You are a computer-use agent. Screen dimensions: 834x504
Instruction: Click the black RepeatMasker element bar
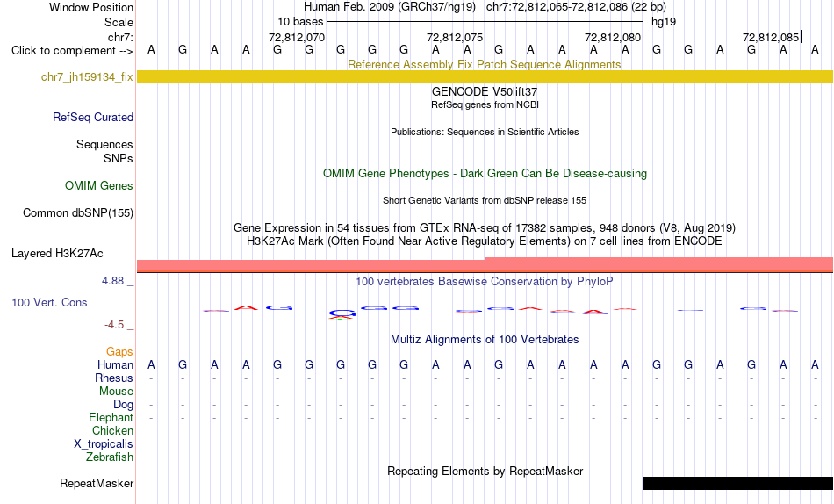pos(738,483)
